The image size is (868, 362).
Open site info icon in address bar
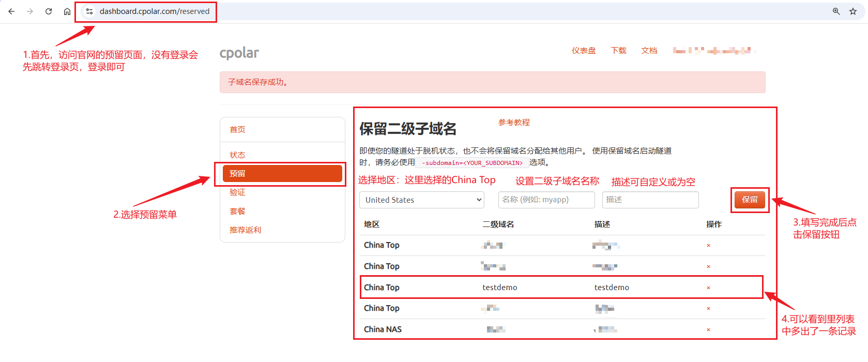coord(89,11)
